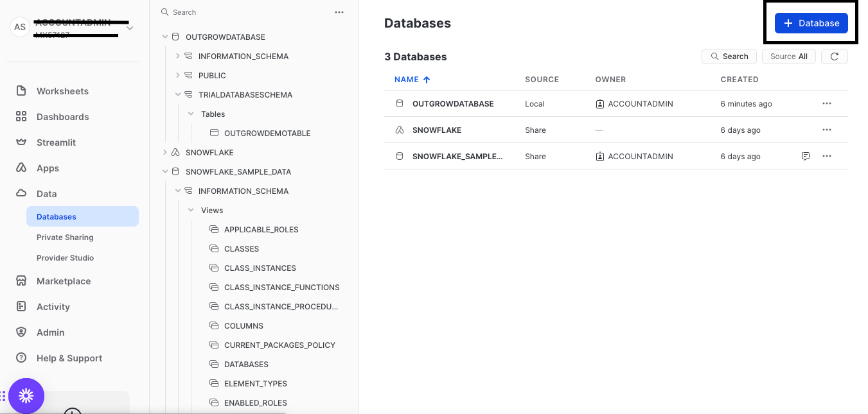
Task: Expand the PUBLIC schema node
Action: coord(178,76)
